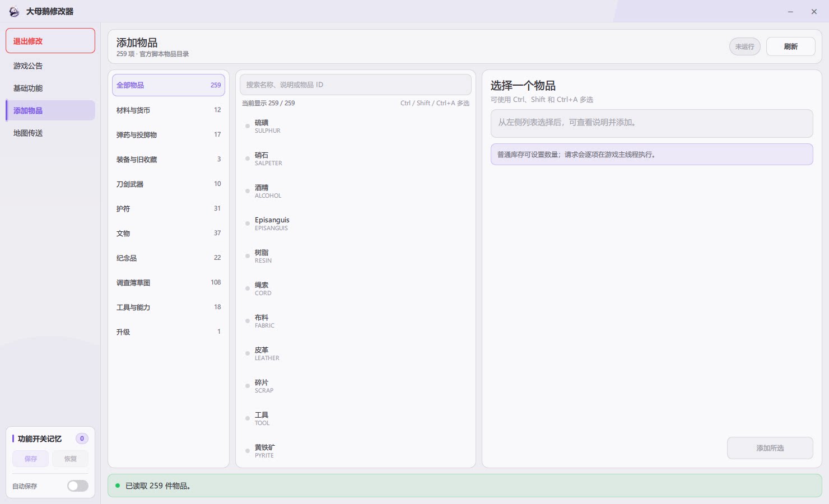Click the 大母鹅修改器 app logo icon
Viewport: 829px width, 504px height.
14,11
